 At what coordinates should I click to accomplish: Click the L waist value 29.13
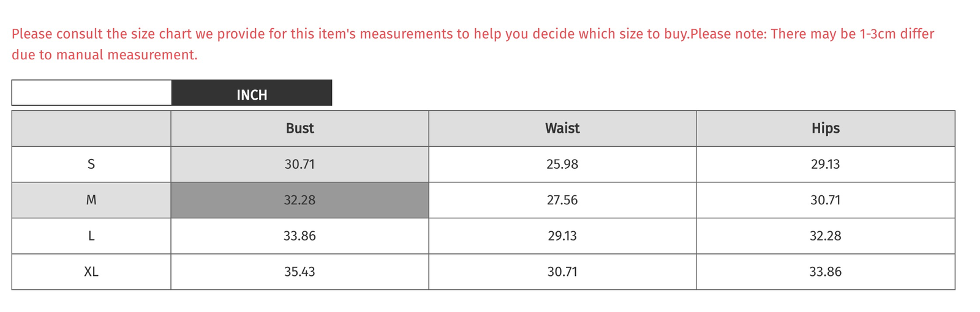point(562,236)
